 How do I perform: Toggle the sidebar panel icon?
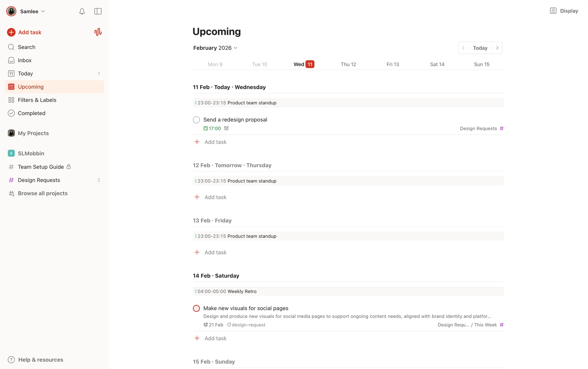tap(98, 11)
